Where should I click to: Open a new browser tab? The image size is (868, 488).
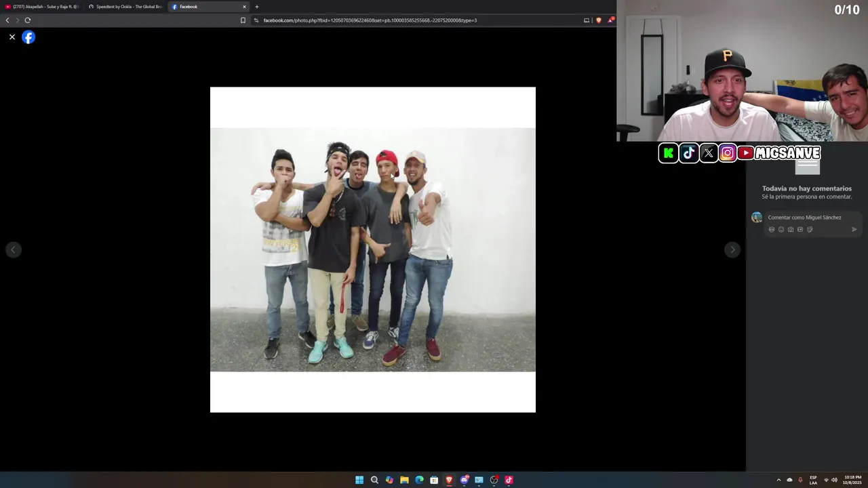click(257, 7)
